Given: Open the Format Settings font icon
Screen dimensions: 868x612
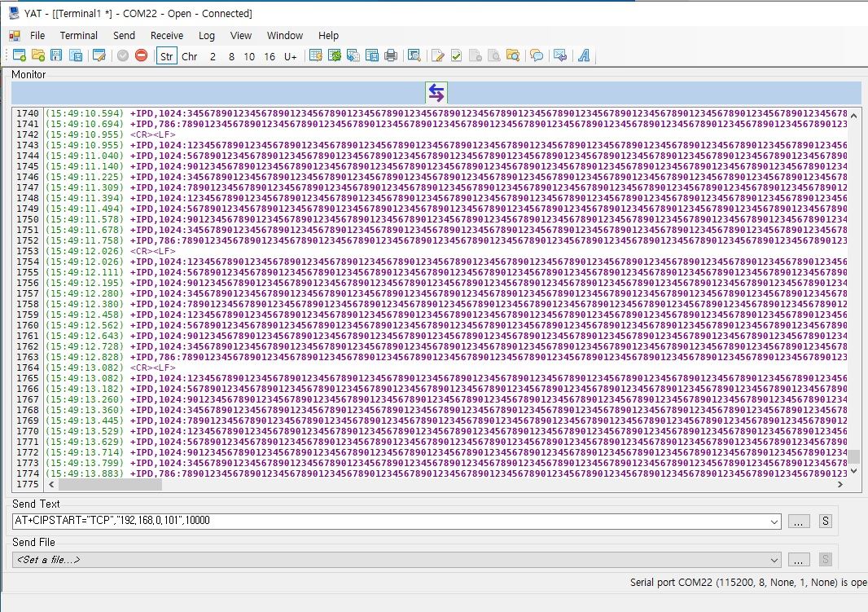Looking at the screenshot, I should [584, 55].
